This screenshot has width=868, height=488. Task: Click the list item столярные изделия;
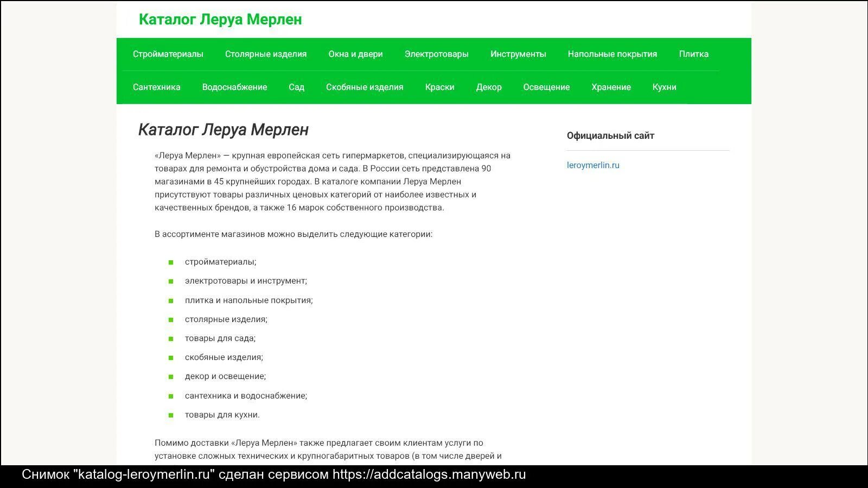click(226, 319)
